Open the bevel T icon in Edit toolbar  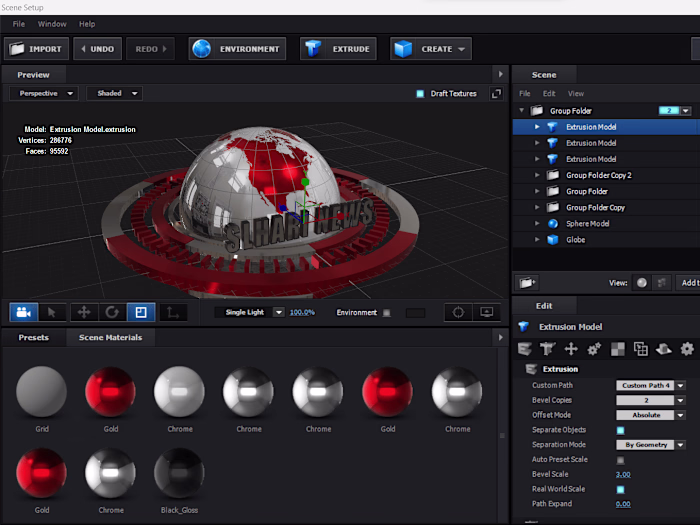point(547,349)
